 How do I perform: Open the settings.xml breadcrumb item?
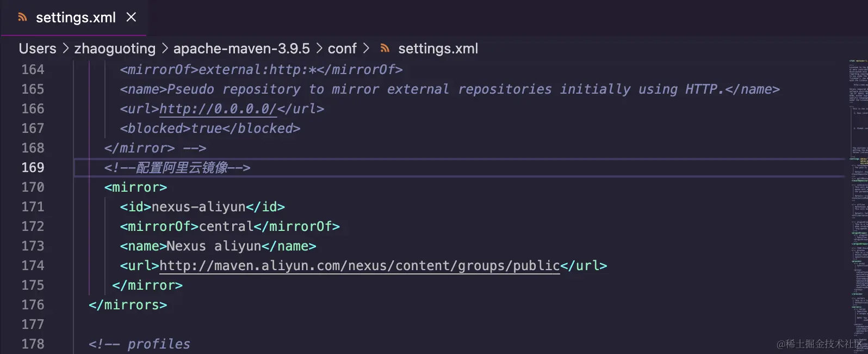[438, 48]
